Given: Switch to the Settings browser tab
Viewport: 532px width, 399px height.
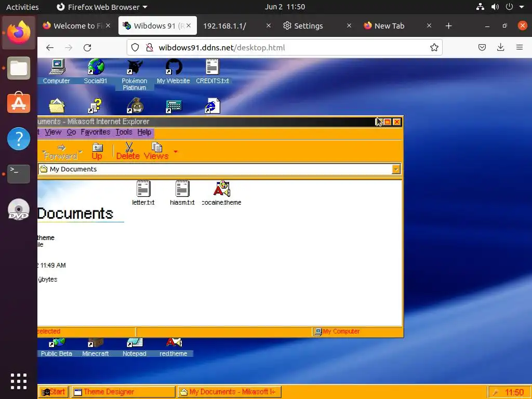Looking at the screenshot, I should tap(317, 26).
